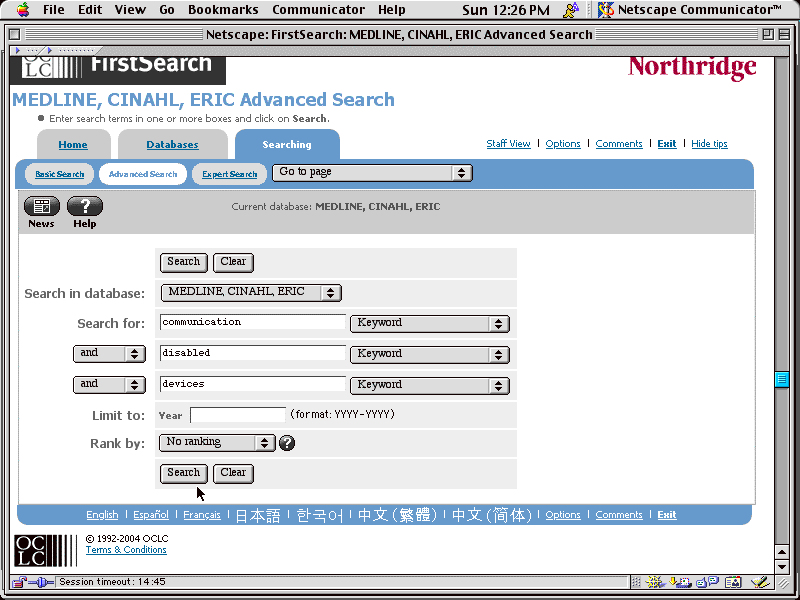Screen dimensions: 800x600
Task: Click the Netscape Communicator application menu icon
Action: [606, 9]
